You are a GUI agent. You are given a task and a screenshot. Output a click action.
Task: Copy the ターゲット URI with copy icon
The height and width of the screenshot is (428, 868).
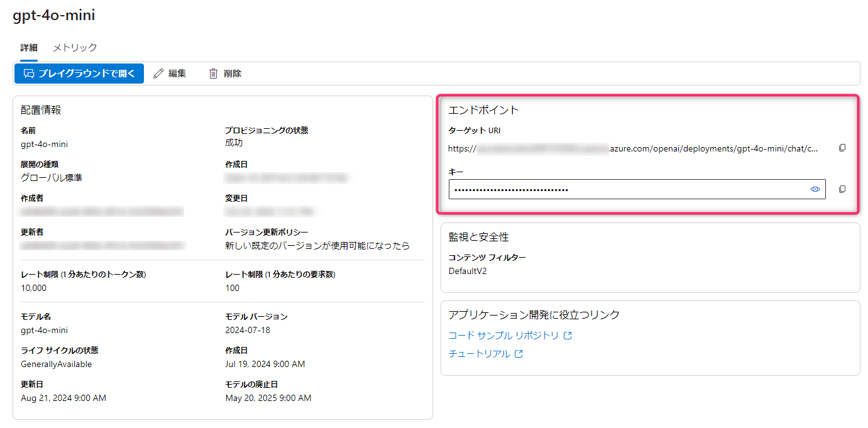click(x=842, y=148)
